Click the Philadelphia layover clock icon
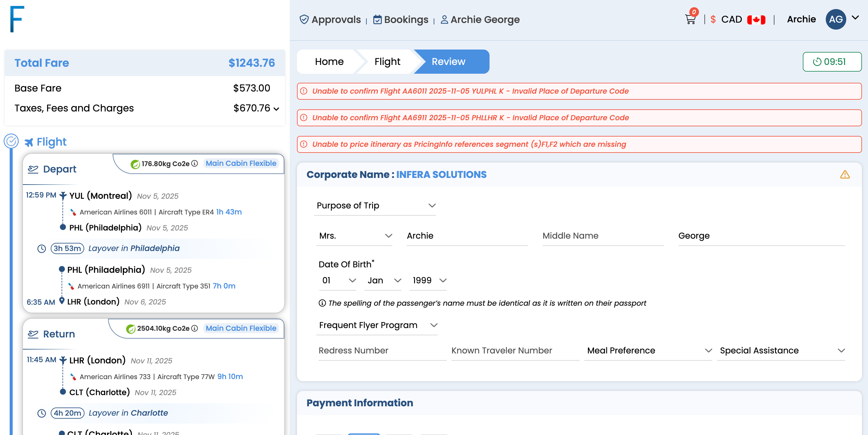Viewport: 868px width, 435px height. coord(41,249)
